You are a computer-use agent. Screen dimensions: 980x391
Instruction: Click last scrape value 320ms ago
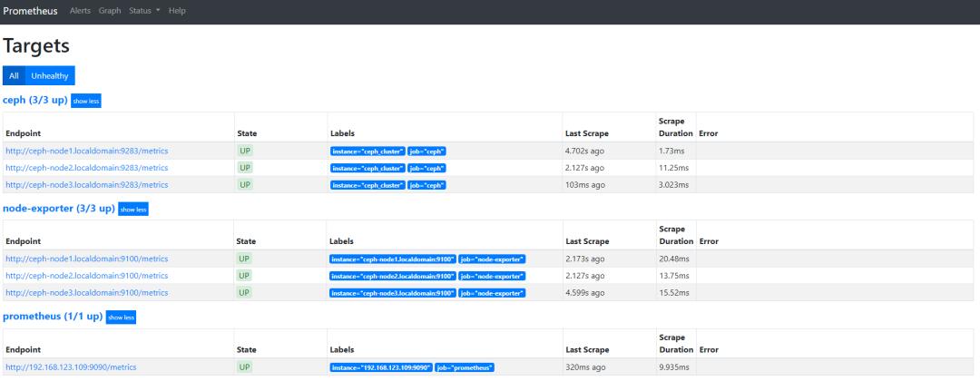pos(585,367)
